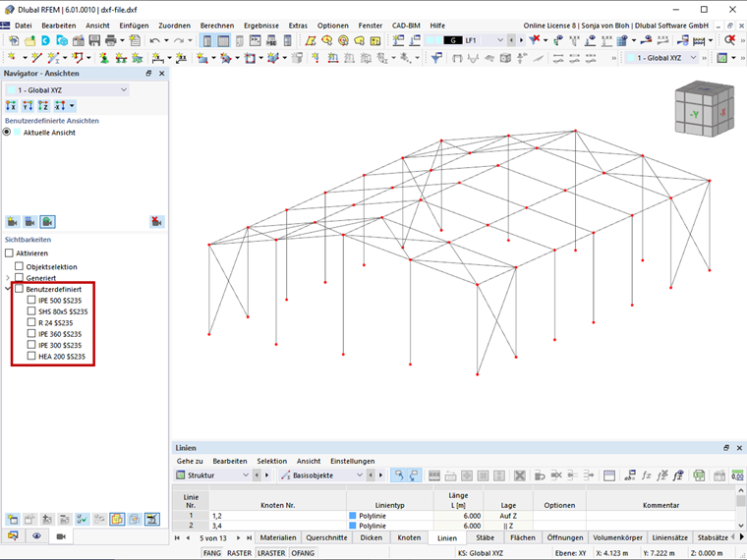Click the delete view red camera icon
The image size is (747, 560).
pyautogui.click(x=156, y=221)
